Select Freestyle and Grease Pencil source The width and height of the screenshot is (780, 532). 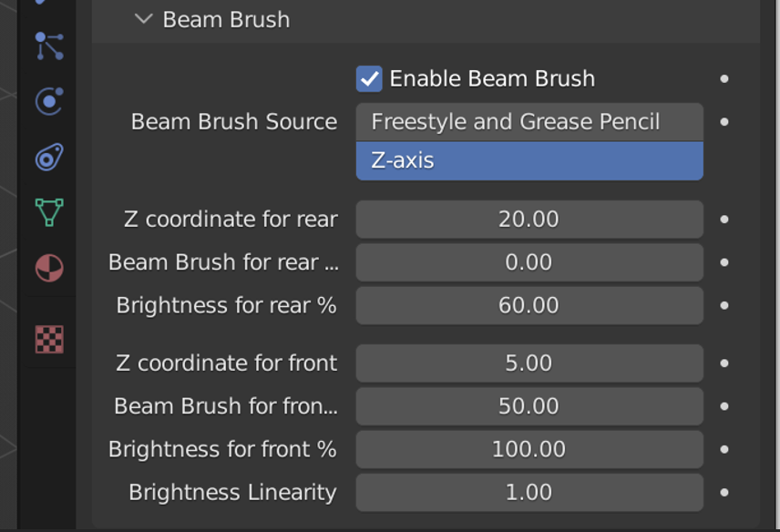click(x=529, y=122)
